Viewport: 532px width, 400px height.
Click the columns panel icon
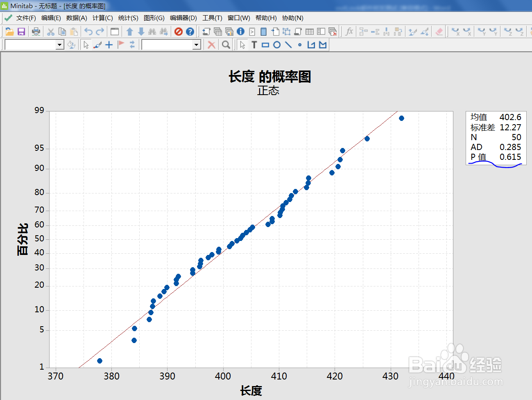pos(321,32)
